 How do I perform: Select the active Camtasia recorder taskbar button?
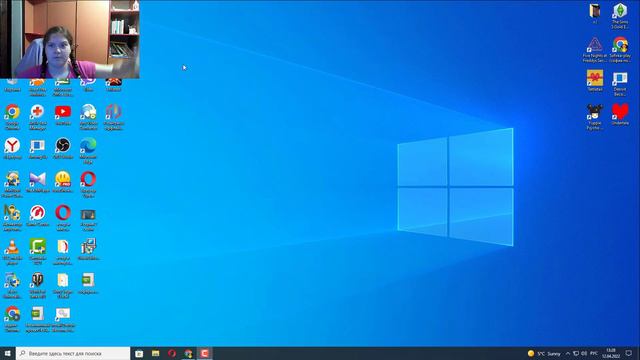pos(204,353)
